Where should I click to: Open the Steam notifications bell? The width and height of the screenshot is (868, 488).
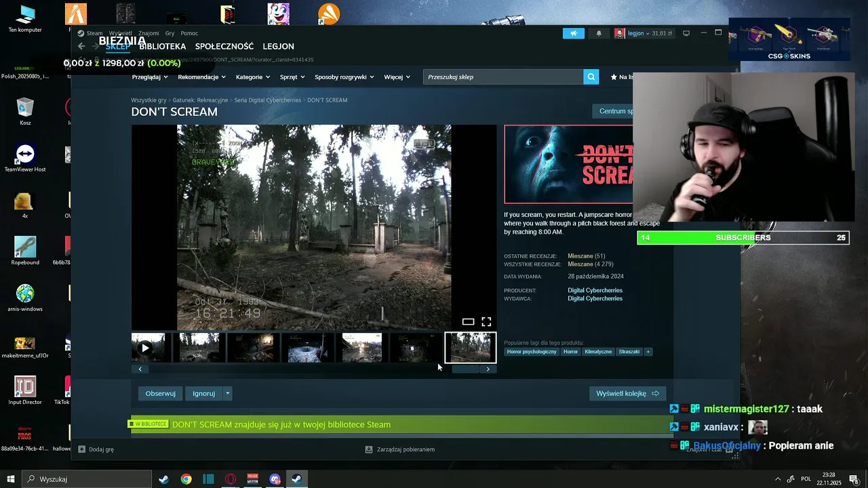point(599,33)
